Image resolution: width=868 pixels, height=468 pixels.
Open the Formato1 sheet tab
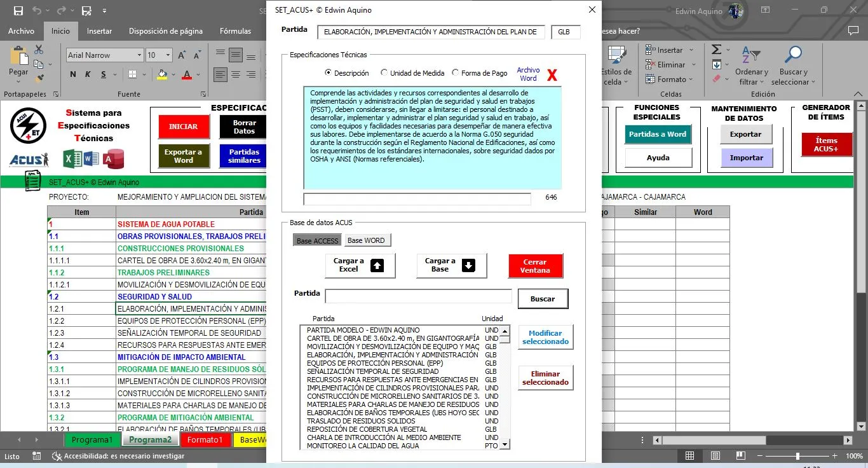[205, 440]
